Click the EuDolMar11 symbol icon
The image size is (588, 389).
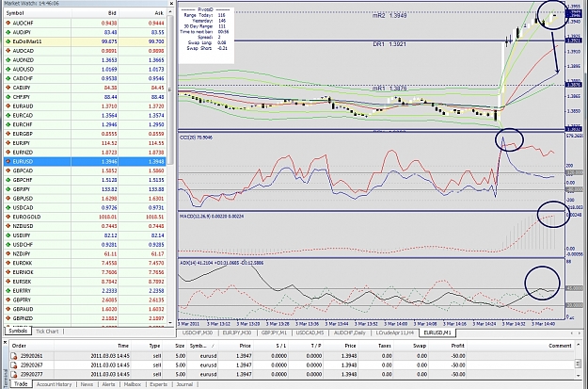click(8, 41)
